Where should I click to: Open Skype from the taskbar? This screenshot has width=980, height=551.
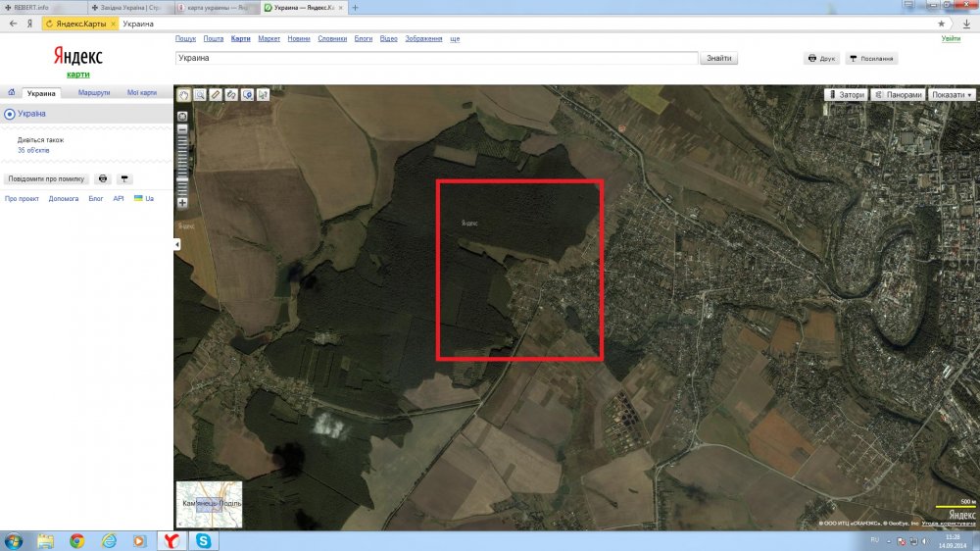tap(203, 541)
